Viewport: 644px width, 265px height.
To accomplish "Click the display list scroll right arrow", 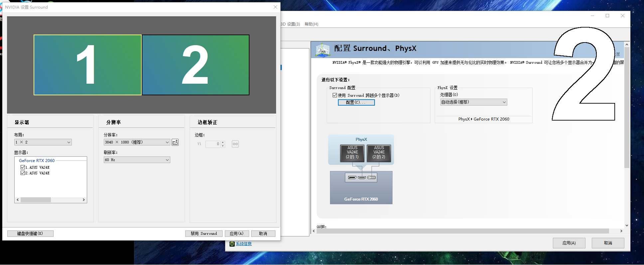I will (x=84, y=200).
